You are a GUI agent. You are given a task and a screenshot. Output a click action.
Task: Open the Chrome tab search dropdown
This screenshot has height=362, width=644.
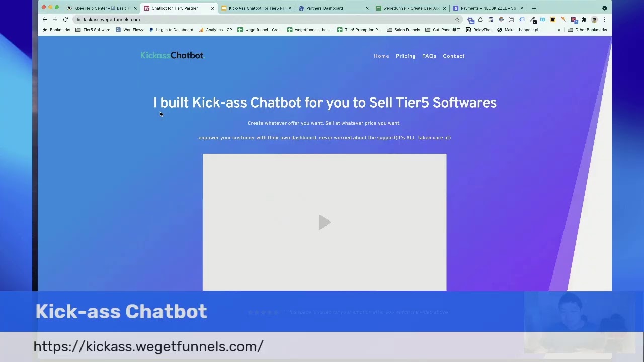click(x=604, y=8)
